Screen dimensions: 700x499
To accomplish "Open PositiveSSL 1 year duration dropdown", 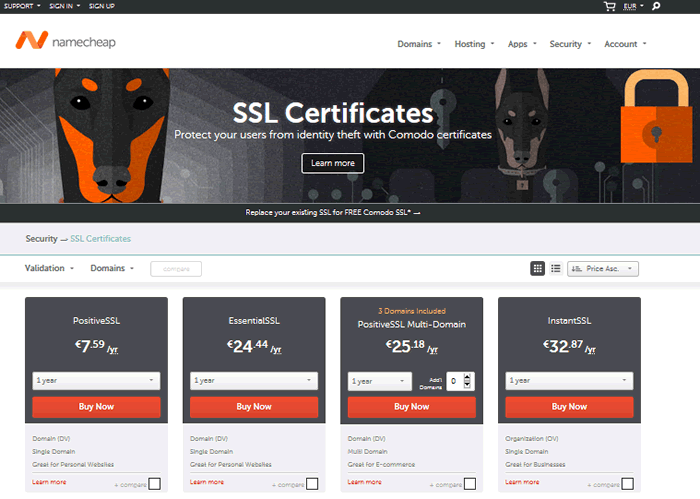I will [x=96, y=380].
